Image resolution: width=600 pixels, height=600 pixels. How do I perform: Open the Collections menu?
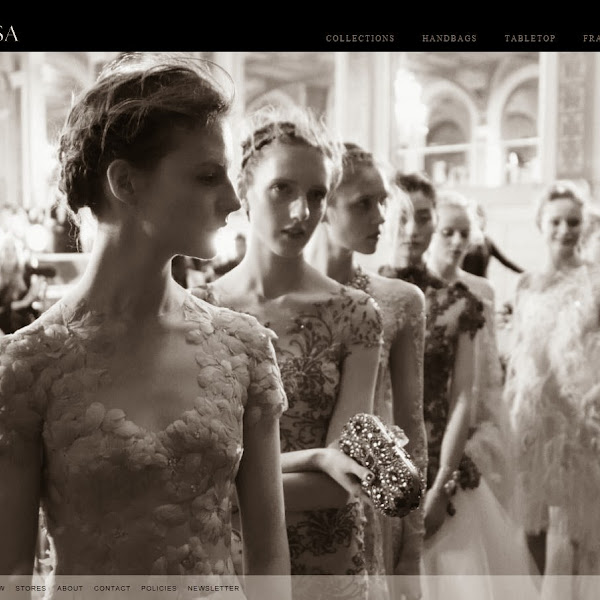pyautogui.click(x=360, y=38)
